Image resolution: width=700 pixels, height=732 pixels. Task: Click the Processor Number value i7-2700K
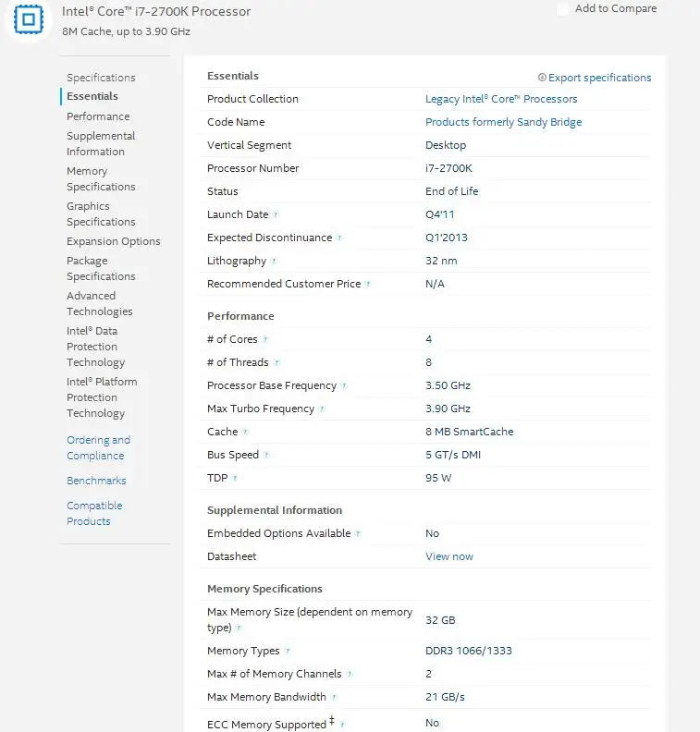pyautogui.click(x=448, y=168)
